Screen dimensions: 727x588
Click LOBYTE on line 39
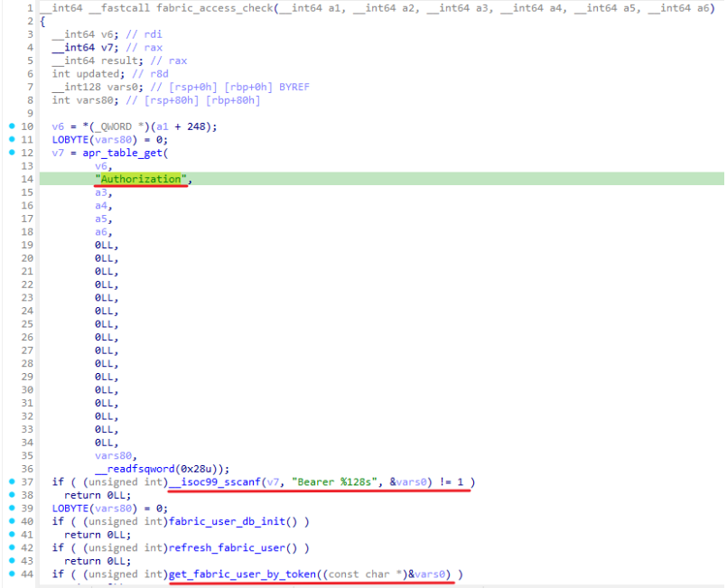click(x=70, y=509)
